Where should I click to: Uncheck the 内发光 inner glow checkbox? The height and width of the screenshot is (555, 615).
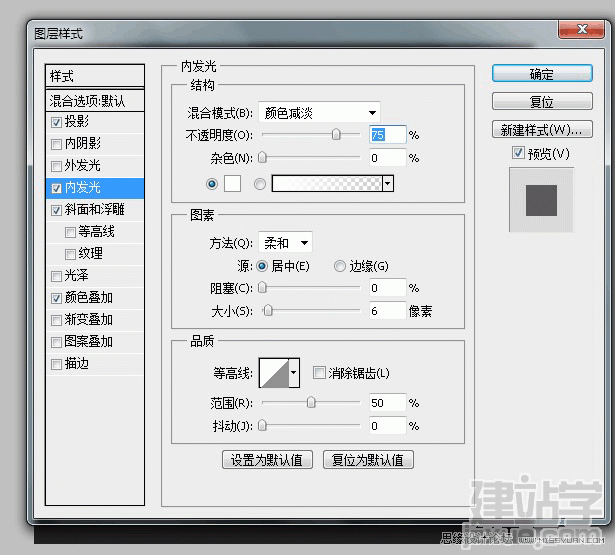tap(56, 188)
